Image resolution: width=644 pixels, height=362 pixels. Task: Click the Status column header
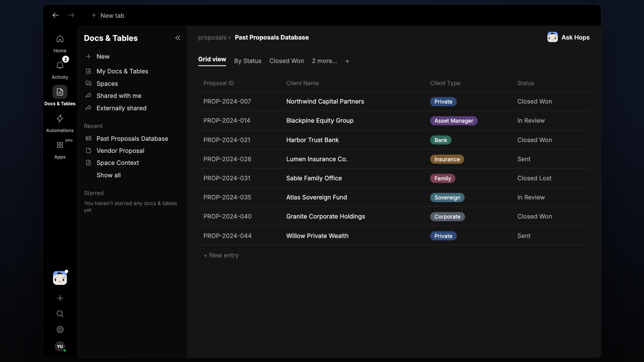526,83
